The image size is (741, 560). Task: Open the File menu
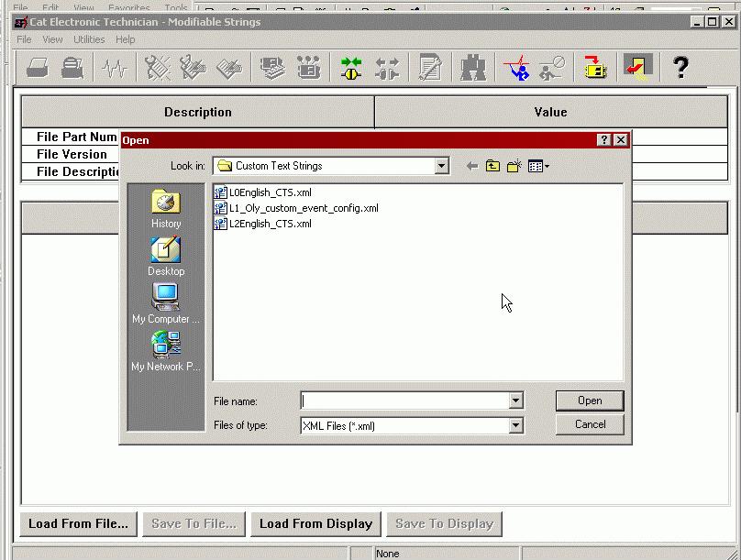24,39
